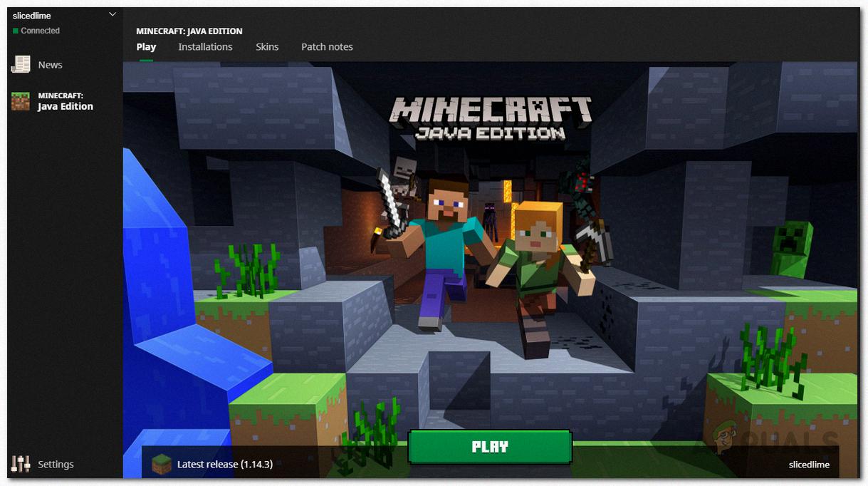Open the News section via newspaper icon
The width and height of the screenshot is (868, 486).
tap(21, 64)
